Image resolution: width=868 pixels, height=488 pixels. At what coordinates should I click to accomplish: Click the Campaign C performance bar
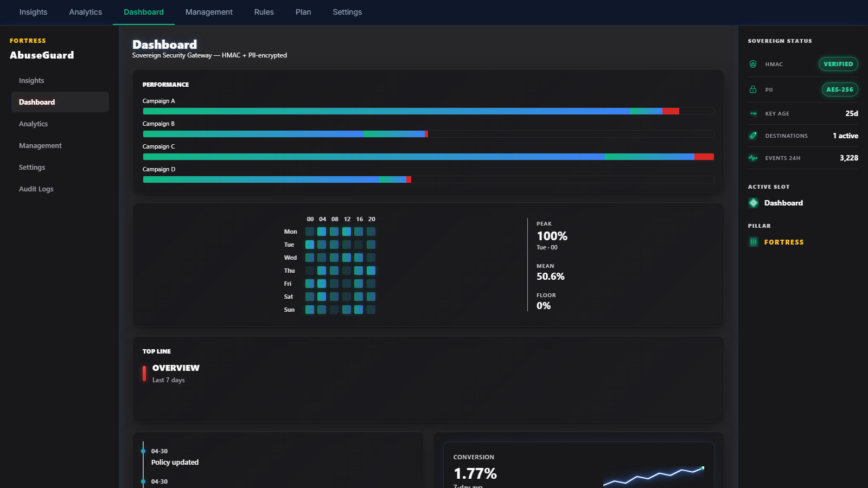(429, 157)
